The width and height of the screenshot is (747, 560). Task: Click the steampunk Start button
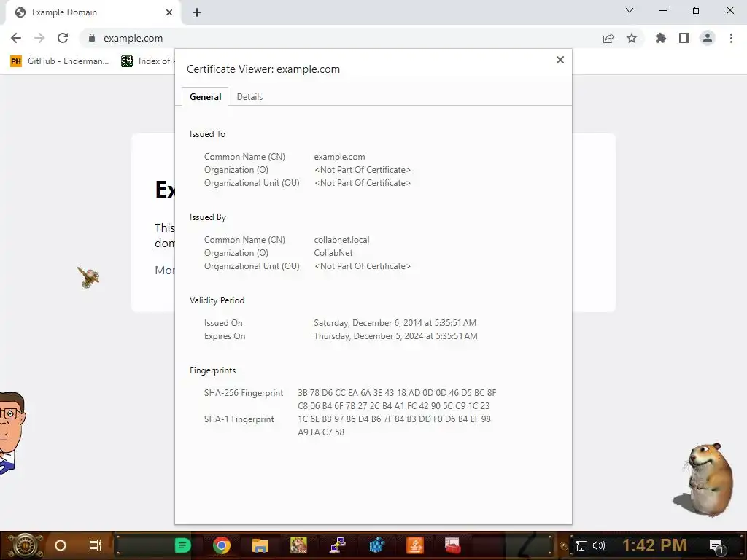(25, 545)
